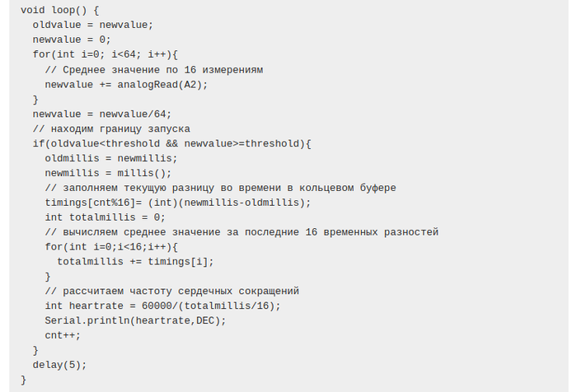Click 'int totalmillis = 0;' line
This screenshot has height=392, width=577.
click(105, 217)
